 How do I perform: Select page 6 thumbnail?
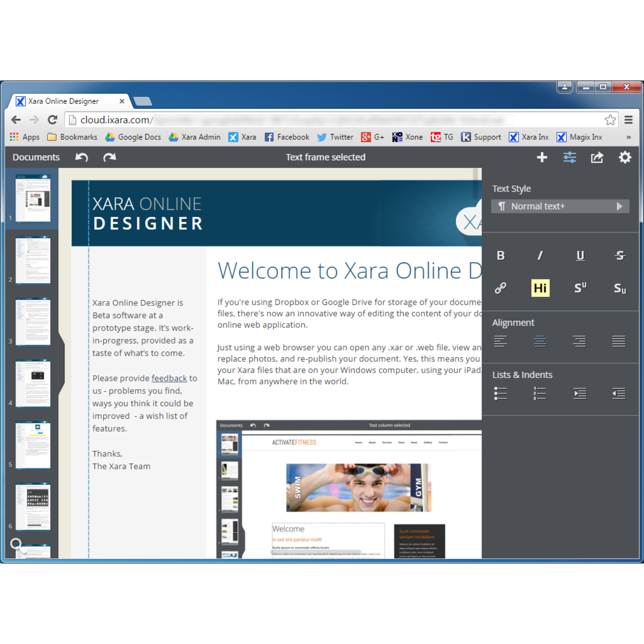[x=33, y=507]
